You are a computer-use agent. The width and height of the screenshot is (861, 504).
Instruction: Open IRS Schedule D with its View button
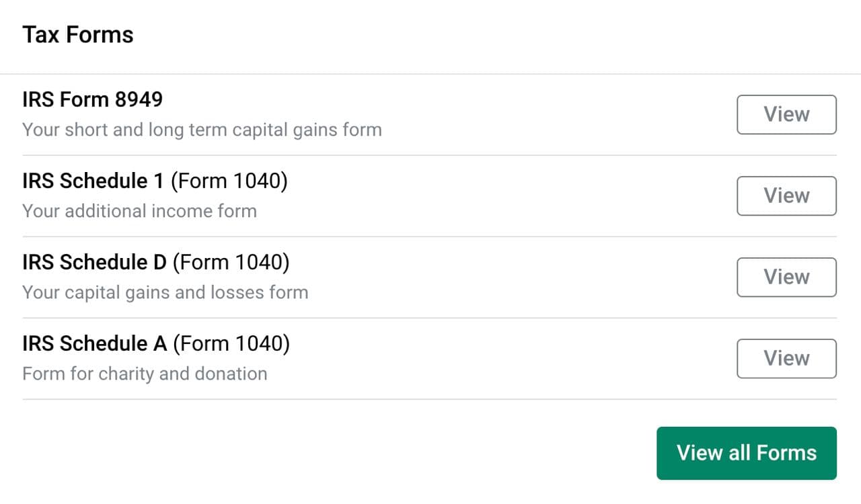(786, 277)
